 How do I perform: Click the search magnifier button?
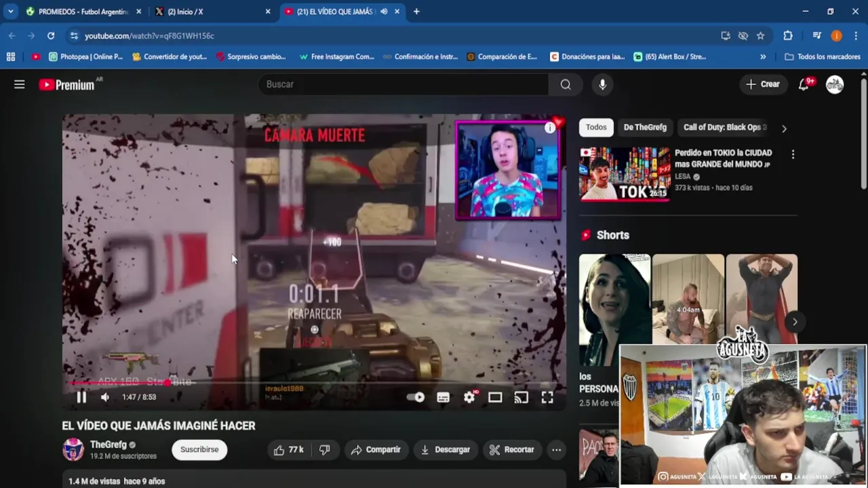566,84
